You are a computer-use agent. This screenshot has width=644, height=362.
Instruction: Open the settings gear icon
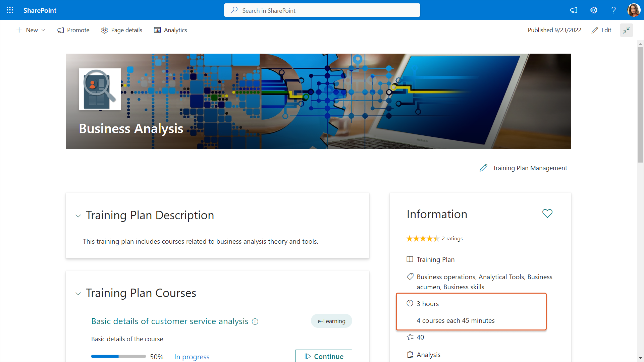coord(594,10)
